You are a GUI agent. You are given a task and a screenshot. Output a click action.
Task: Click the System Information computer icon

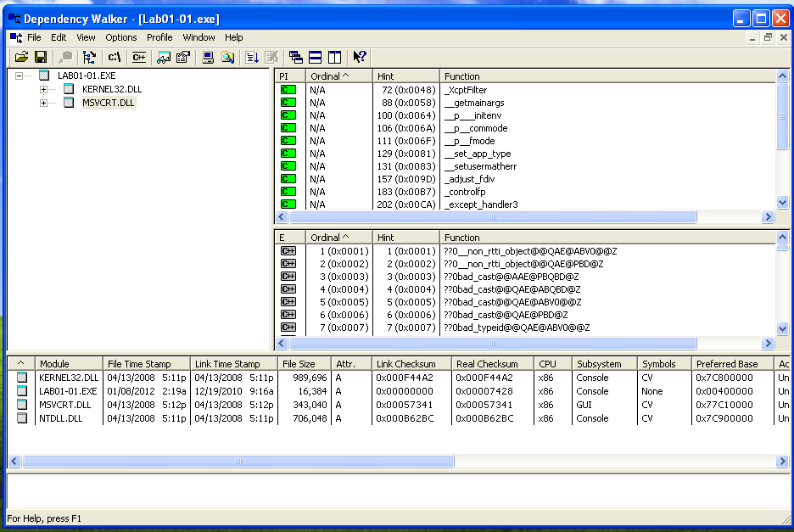pos(208,57)
